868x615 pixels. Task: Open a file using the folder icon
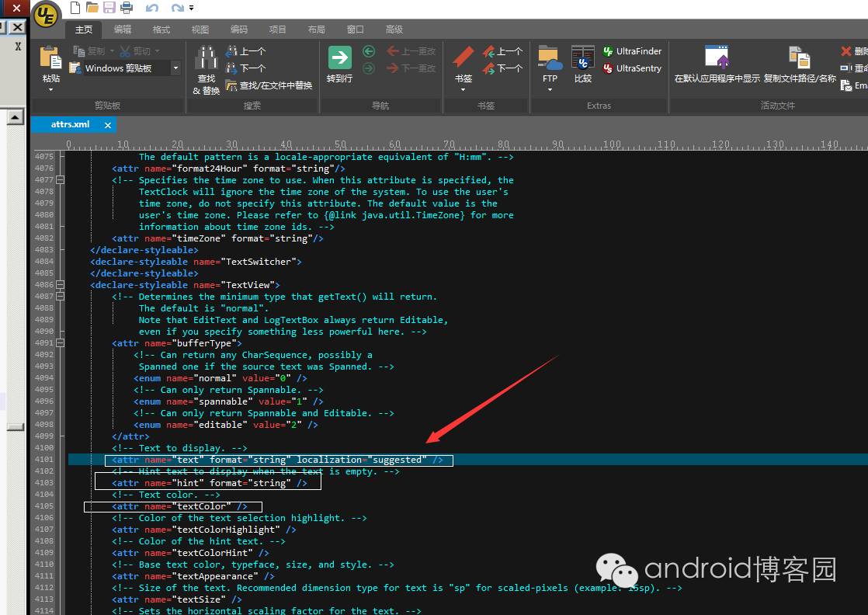point(92,8)
